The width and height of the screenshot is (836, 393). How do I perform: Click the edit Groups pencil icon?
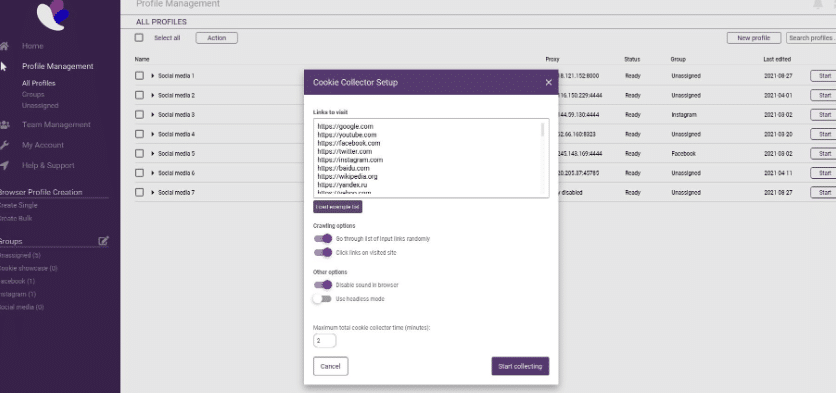[103, 241]
